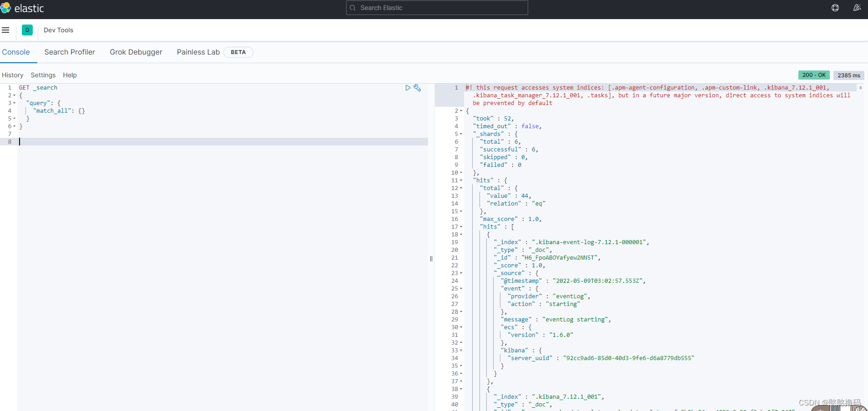The height and width of the screenshot is (411, 868).
Task: Open the Grok Debugger tab
Action: pyautogui.click(x=136, y=52)
